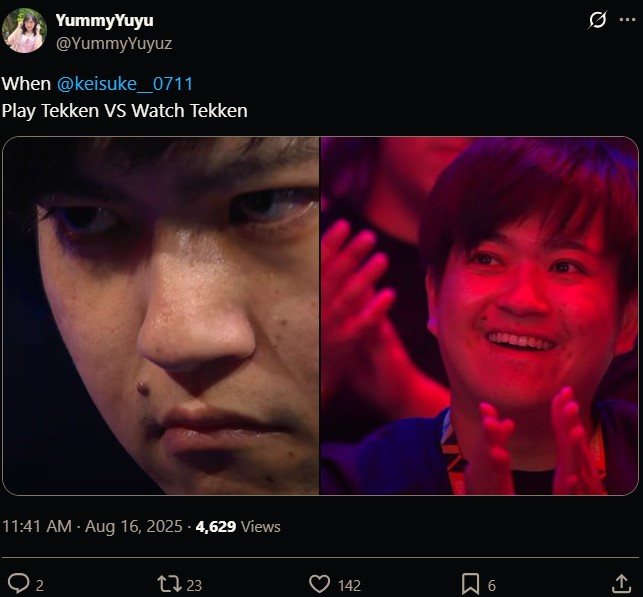Open the @keisuke__0711 mention link

coord(125,84)
